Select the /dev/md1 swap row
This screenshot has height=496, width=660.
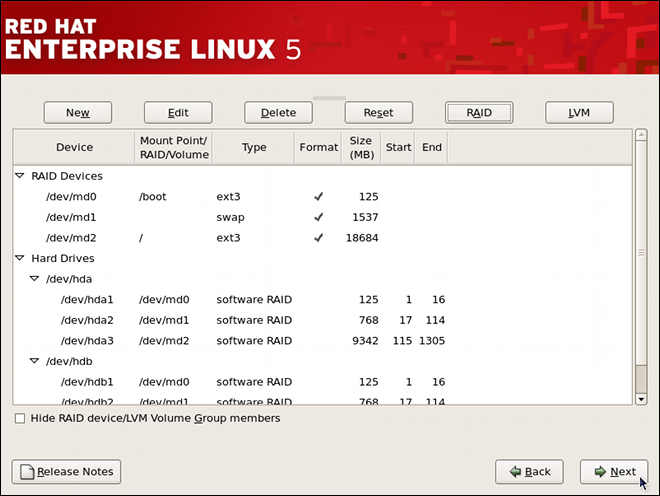323,217
